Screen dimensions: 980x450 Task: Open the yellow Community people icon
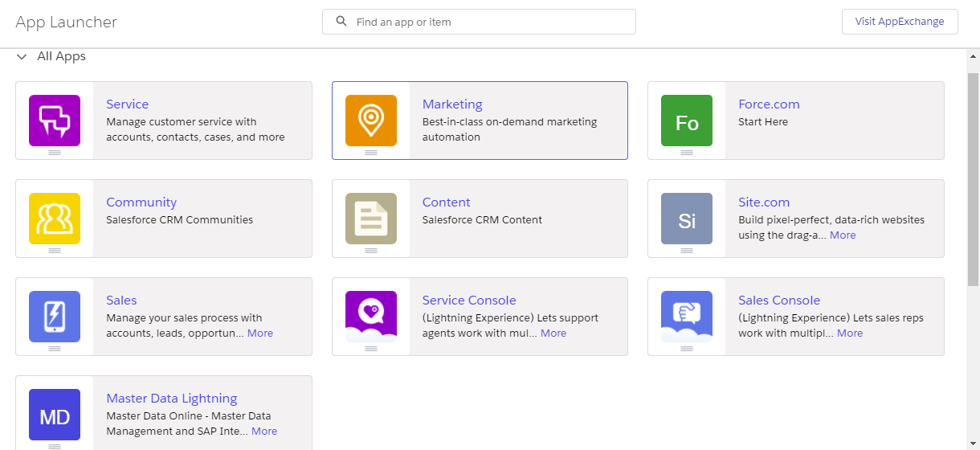pos(55,219)
